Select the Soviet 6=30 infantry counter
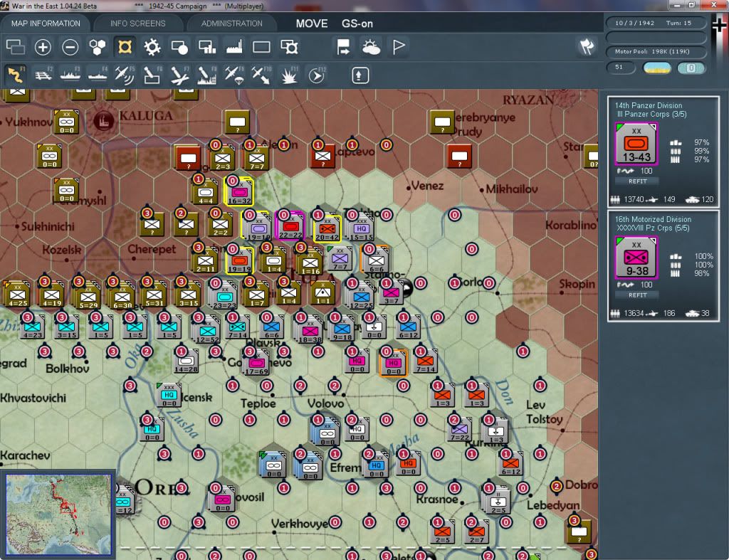729x560 pixels. click(x=122, y=296)
